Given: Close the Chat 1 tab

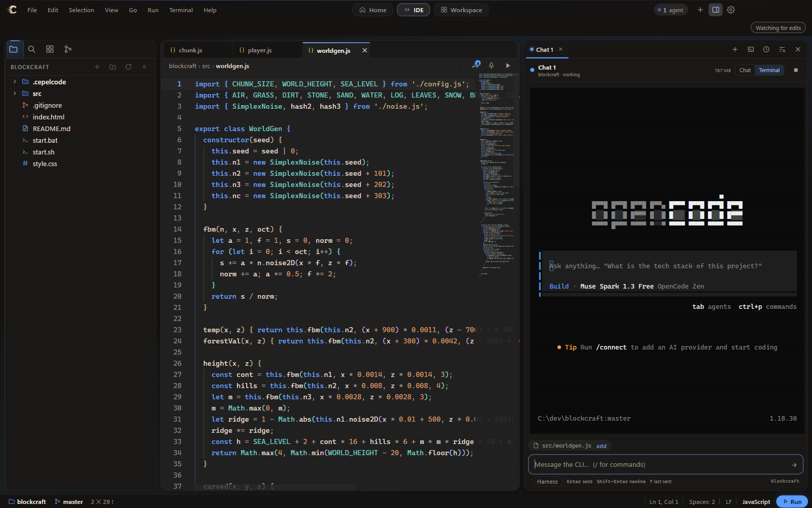Looking at the screenshot, I should (561, 49).
